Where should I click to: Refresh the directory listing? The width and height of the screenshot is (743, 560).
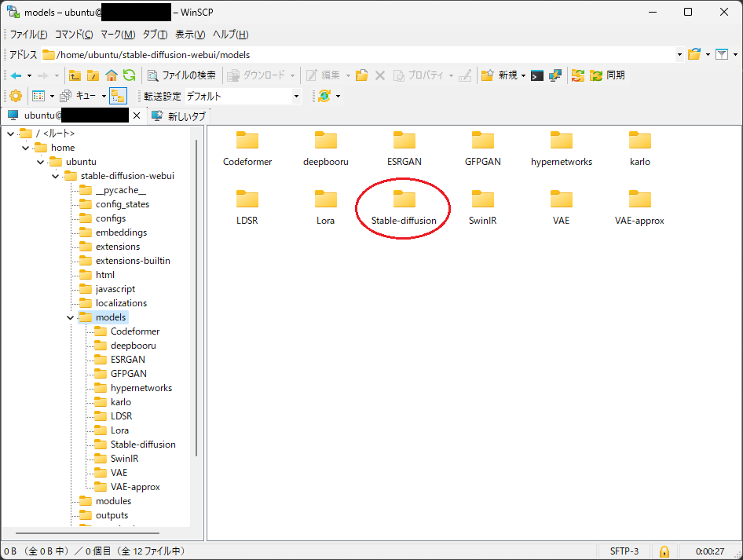point(129,75)
